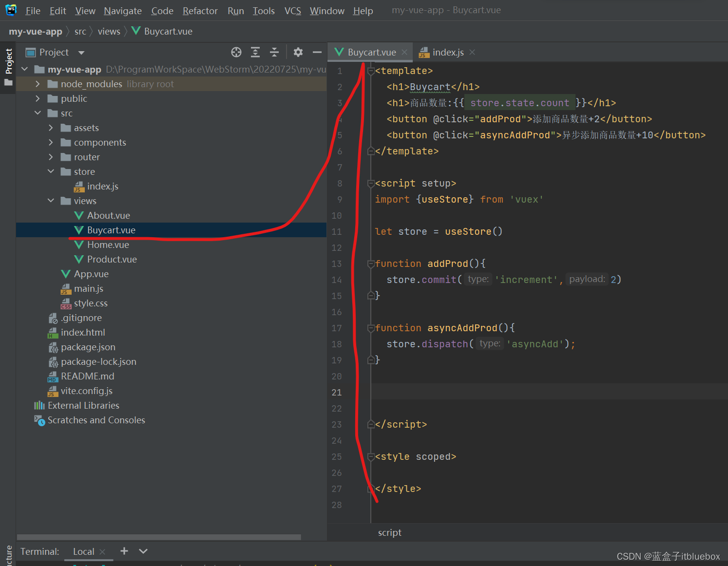
Task: Open terminal session options chevron
Action: pos(143,551)
